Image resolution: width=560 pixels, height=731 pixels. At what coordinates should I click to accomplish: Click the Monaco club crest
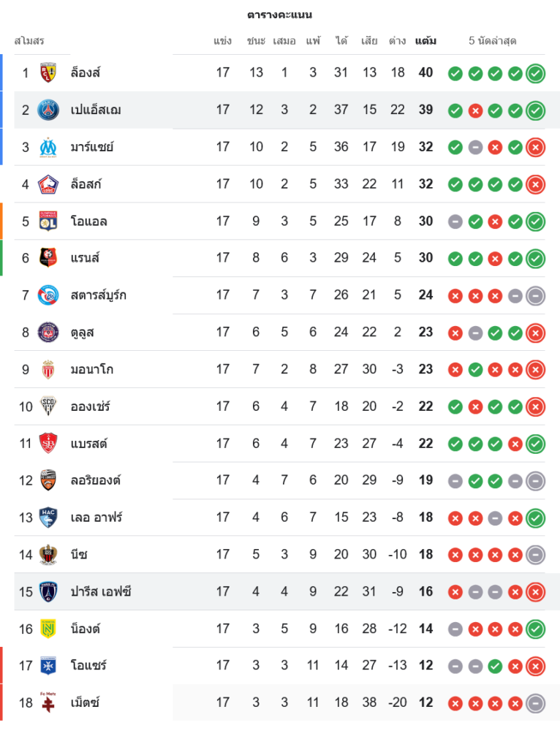tap(48, 369)
